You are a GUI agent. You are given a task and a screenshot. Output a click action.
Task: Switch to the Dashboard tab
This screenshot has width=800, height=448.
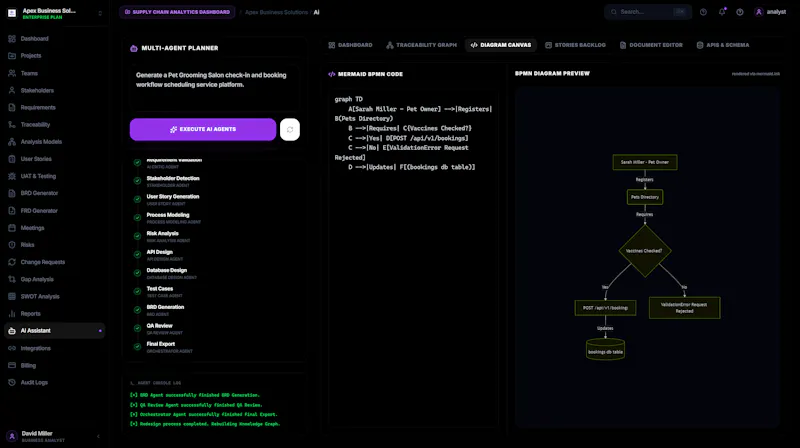click(350, 45)
